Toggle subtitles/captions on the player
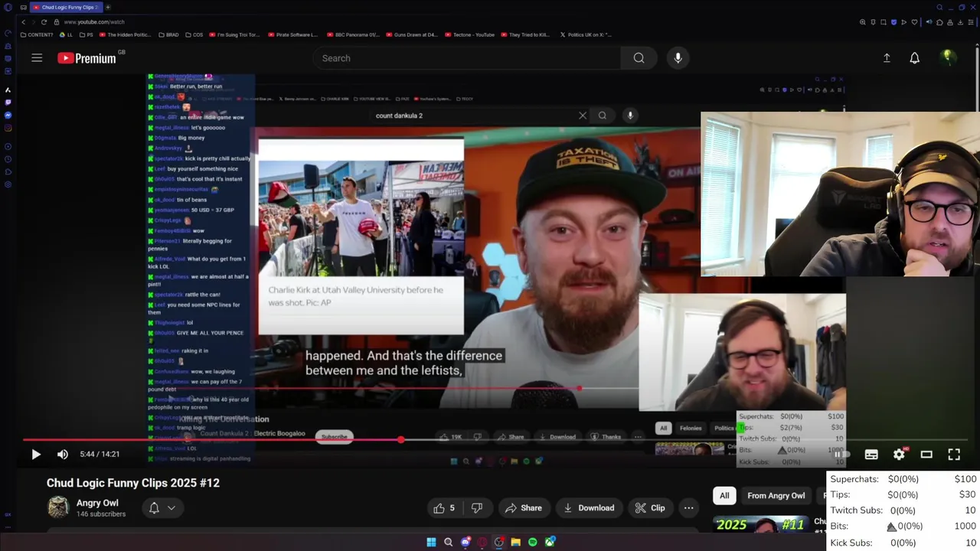Screen dimensions: 980x551 tap(871, 455)
